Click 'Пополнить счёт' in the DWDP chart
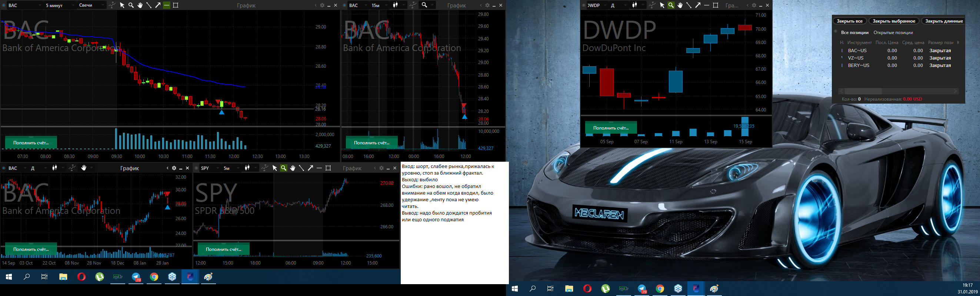The height and width of the screenshot is (296, 980). [x=611, y=128]
